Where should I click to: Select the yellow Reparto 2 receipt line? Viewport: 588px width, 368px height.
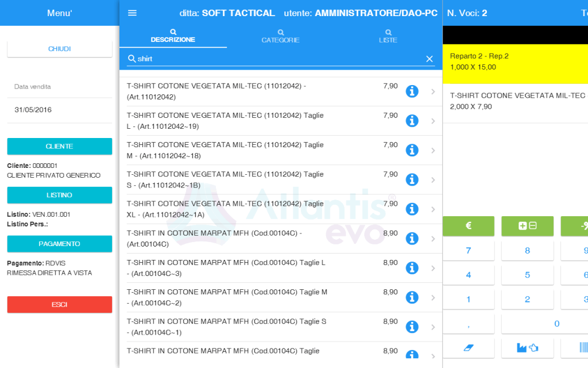(515, 63)
